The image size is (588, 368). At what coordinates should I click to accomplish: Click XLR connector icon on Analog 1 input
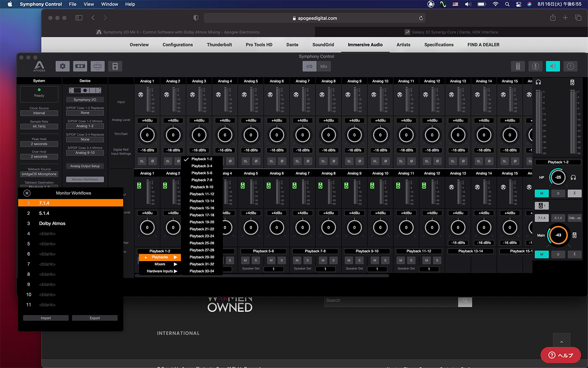pos(140,95)
